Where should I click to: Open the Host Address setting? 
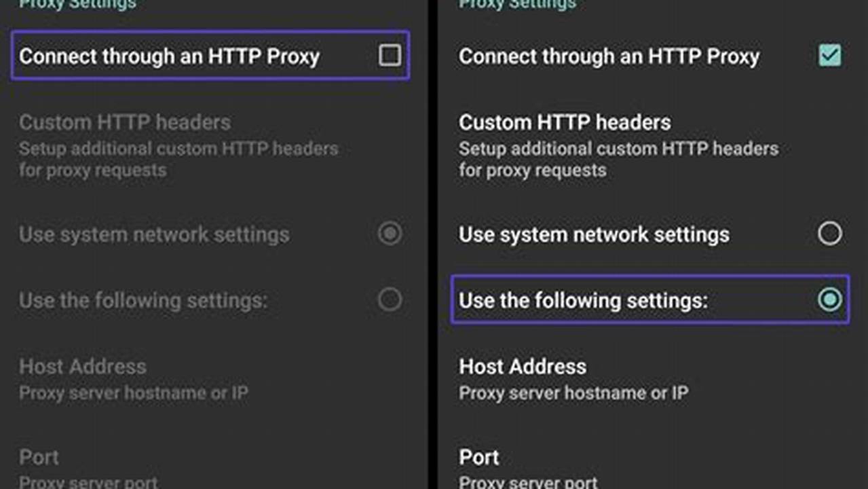pyautogui.click(x=523, y=367)
